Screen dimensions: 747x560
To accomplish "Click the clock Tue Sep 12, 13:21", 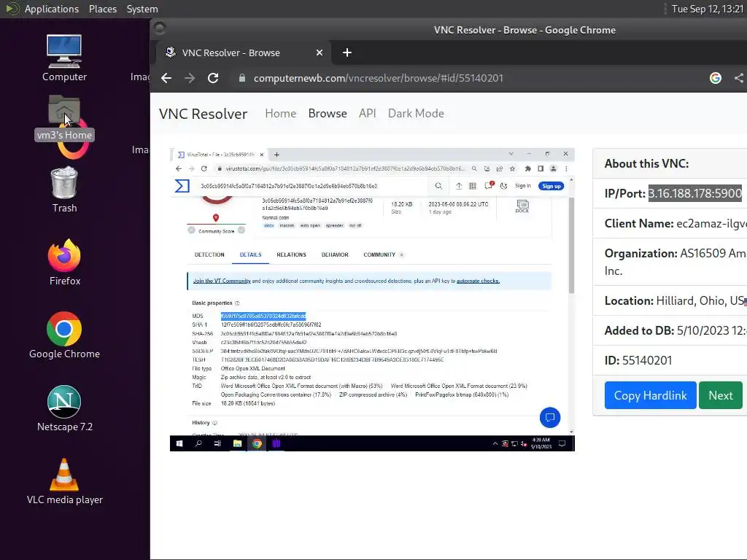I will [708, 9].
